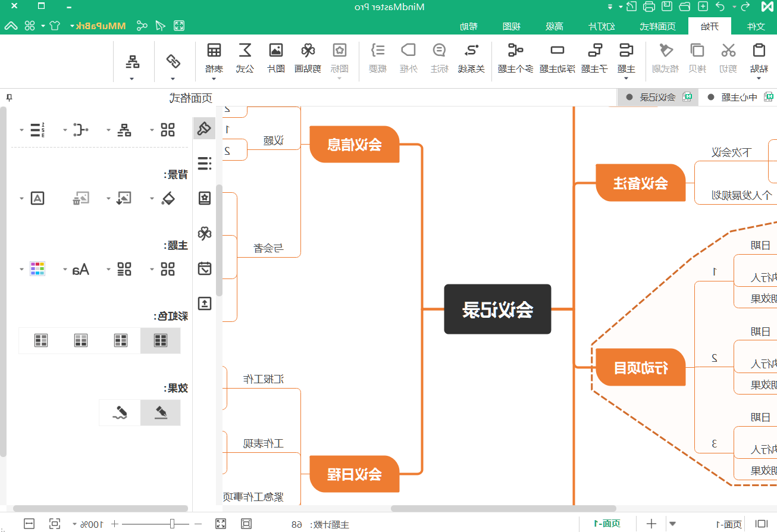Select the second rainbow (彩虹色) option
The image size is (777, 532).
(x=121, y=340)
